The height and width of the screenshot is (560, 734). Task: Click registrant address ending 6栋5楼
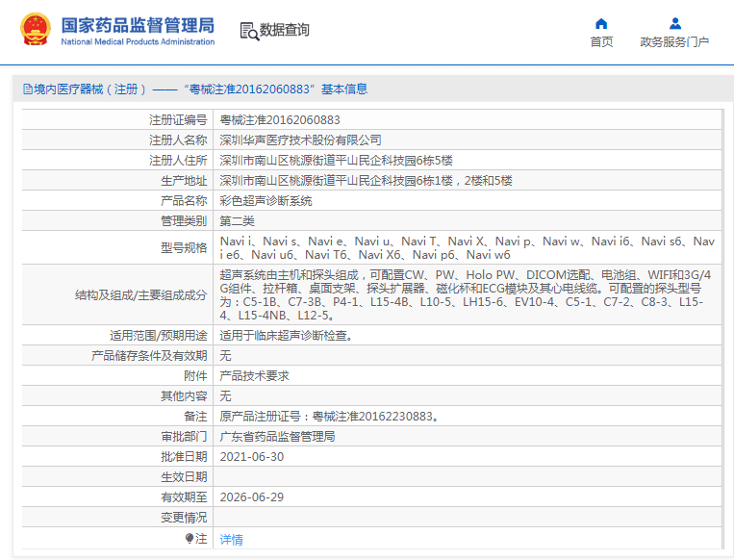[x=336, y=161]
